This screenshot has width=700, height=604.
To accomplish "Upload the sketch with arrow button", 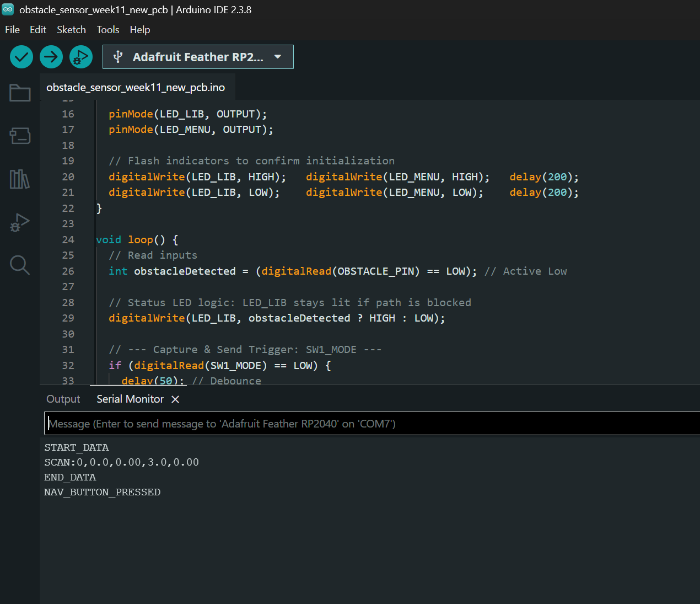I will tap(51, 57).
